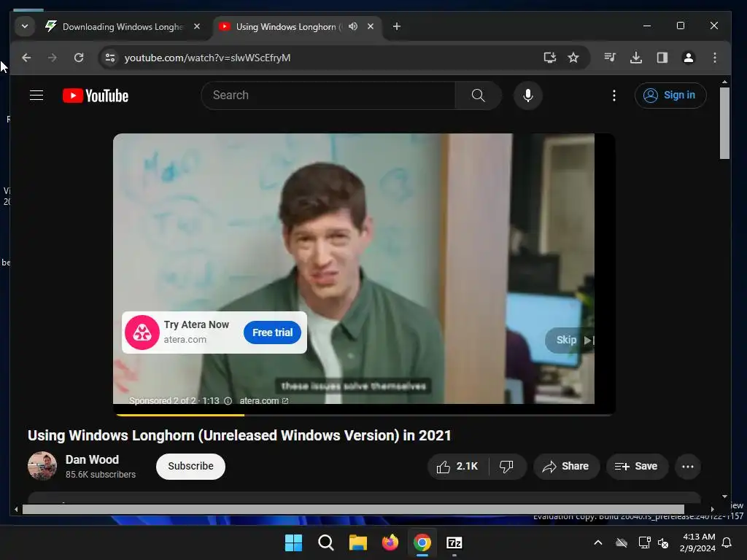This screenshot has height=560, width=747.
Task: Click the horizontal scrollbar thumb at the bottom
Action: [353, 509]
